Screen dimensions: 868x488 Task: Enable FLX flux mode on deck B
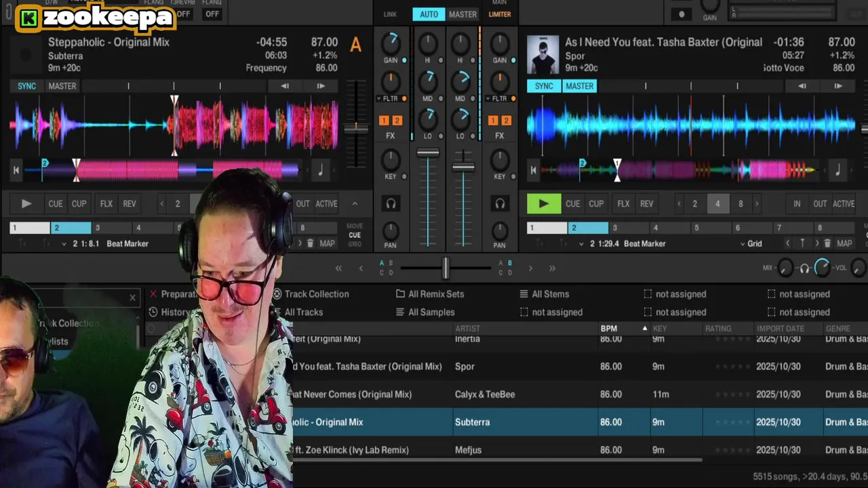point(624,203)
